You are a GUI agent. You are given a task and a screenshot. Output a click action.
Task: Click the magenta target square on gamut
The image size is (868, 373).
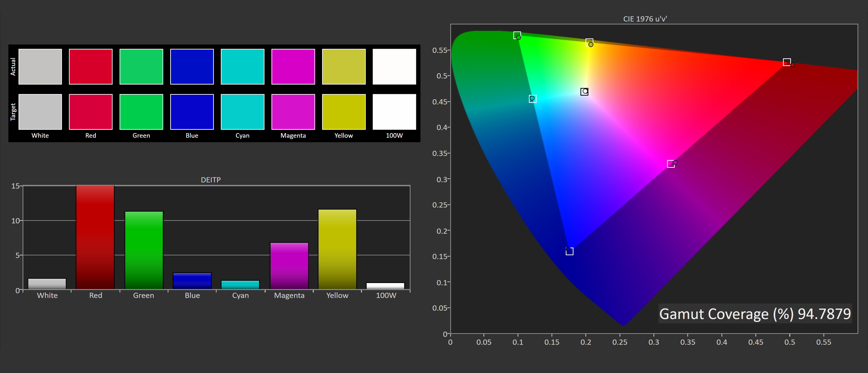tap(670, 164)
